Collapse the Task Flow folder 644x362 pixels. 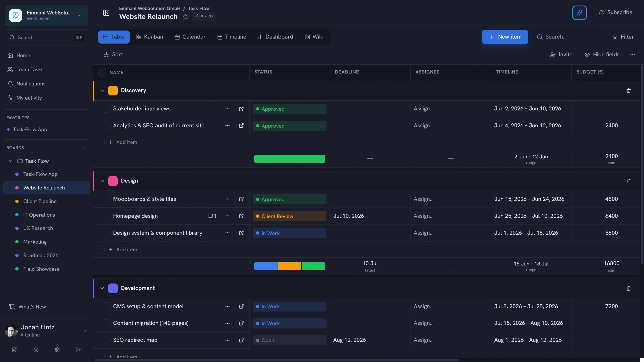[11, 161]
